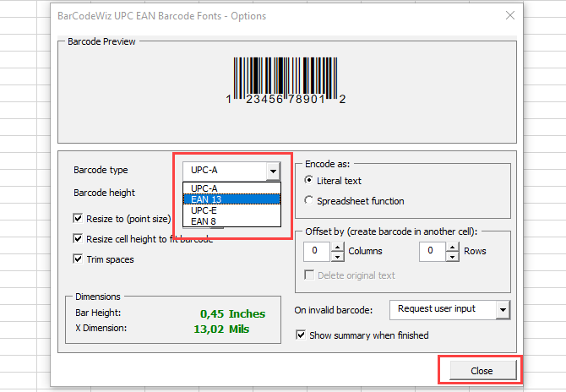
Task: Toggle Resize to (point size) checkbox
Action: pyautogui.click(x=78, y=218)
